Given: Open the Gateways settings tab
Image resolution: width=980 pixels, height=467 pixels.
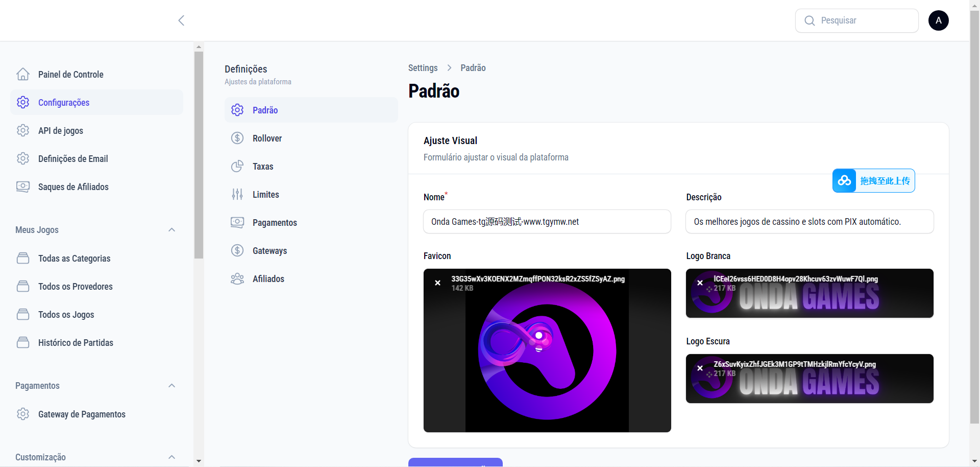Looking at the screenshot, I should click(269, 251).
